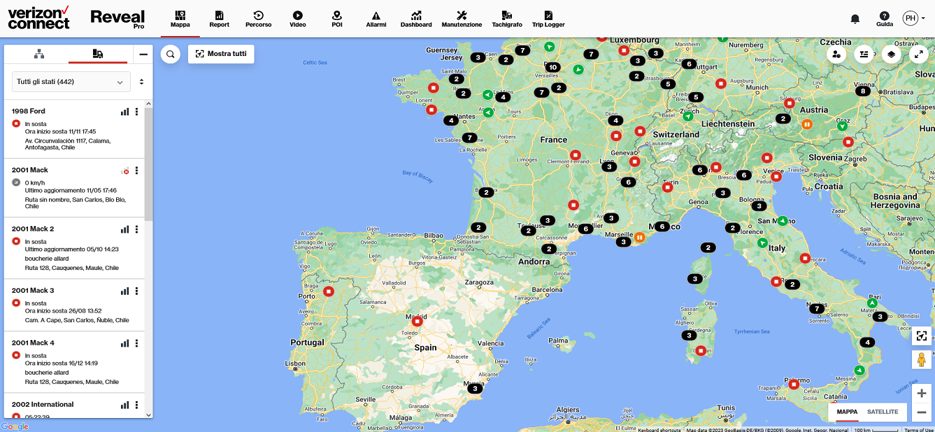Viewport: 935px width, 432px height.
Task: Click the cluster of 10 in northern France
Action: 553,67
